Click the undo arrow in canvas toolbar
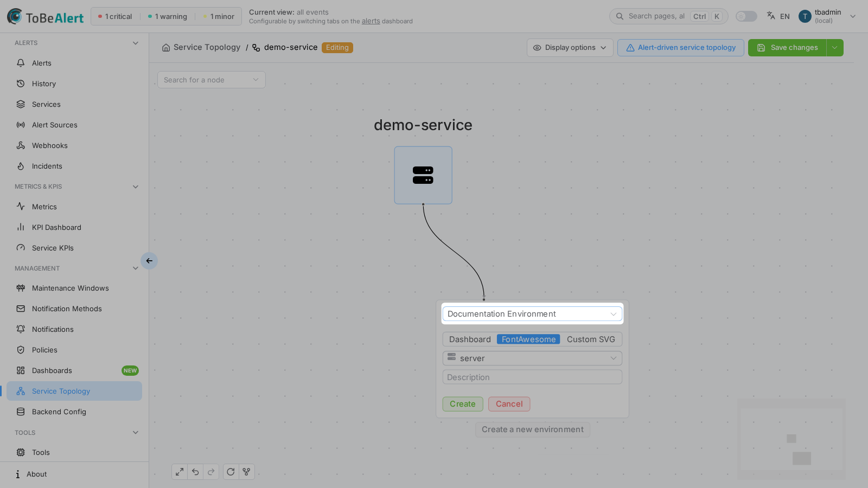The width and height of the screenshot is (868, 488). [195, 472]
